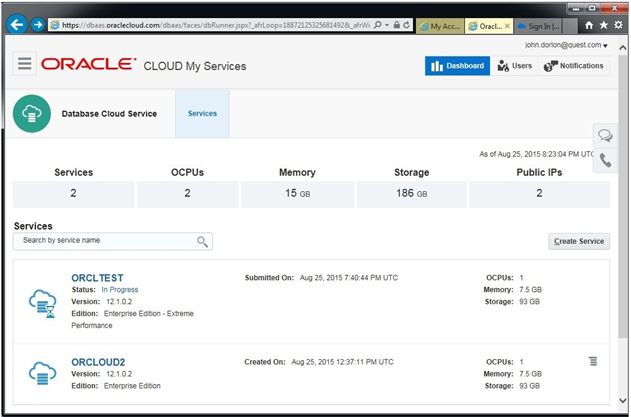Open the ORCLOUD2 actions menu icon
Screen dimensions: 631x417
593,361
